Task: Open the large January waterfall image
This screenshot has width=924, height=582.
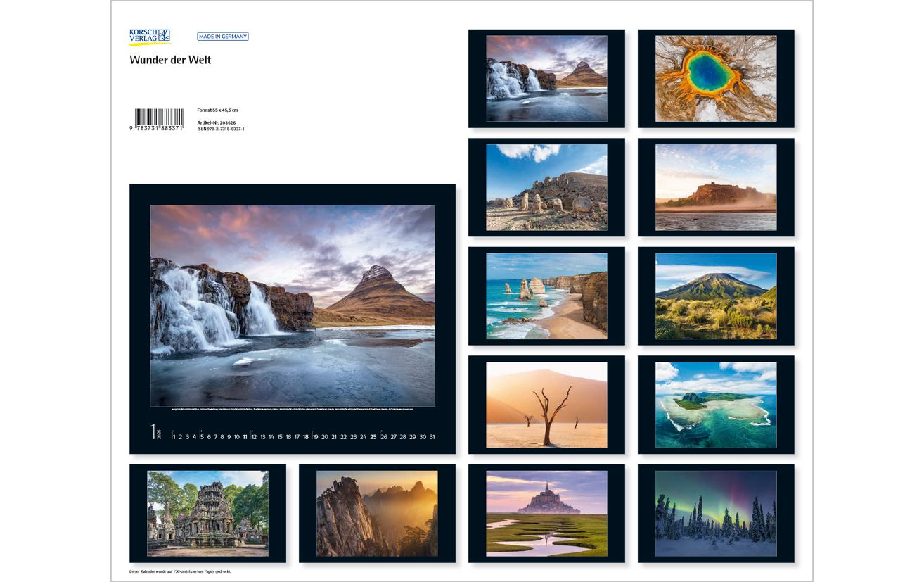Action: pos(293,305)
